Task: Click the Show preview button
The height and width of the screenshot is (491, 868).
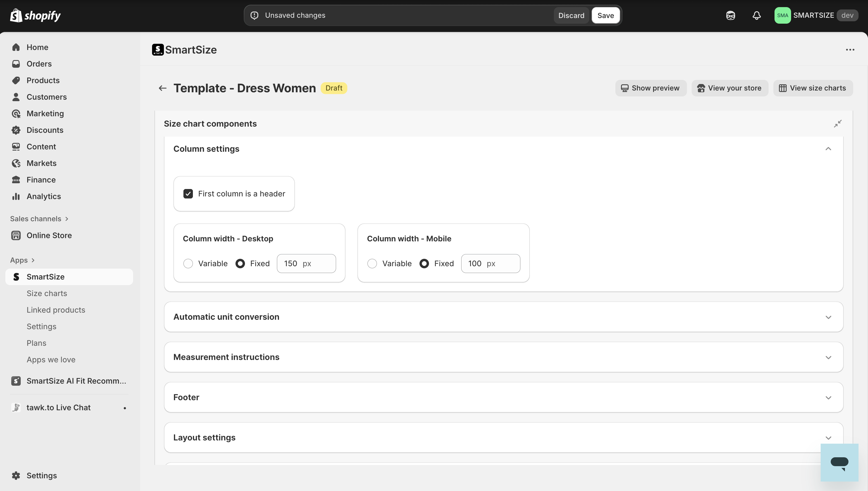Action: [x=651, y=88]
